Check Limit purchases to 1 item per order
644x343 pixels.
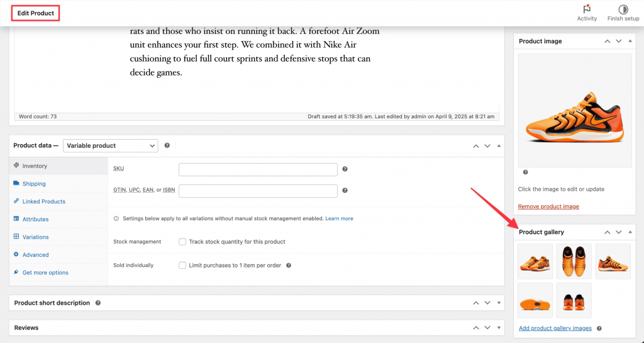point(182,266)
